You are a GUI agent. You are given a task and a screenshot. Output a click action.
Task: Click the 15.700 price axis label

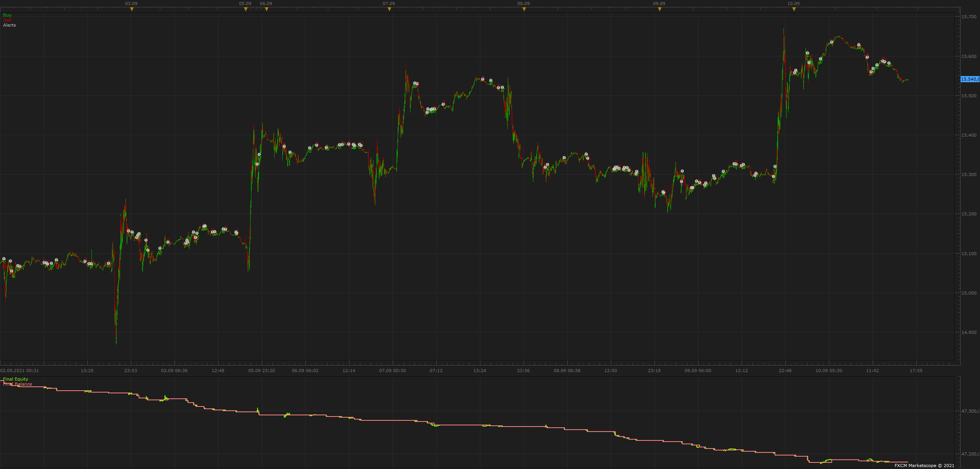coord(969,17)
